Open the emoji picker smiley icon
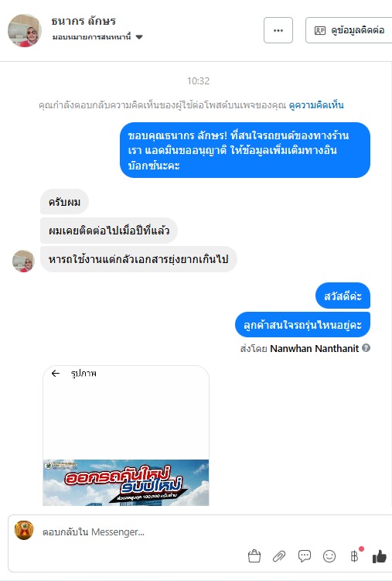This screenshot has height=581, width=392. point(329,555)
